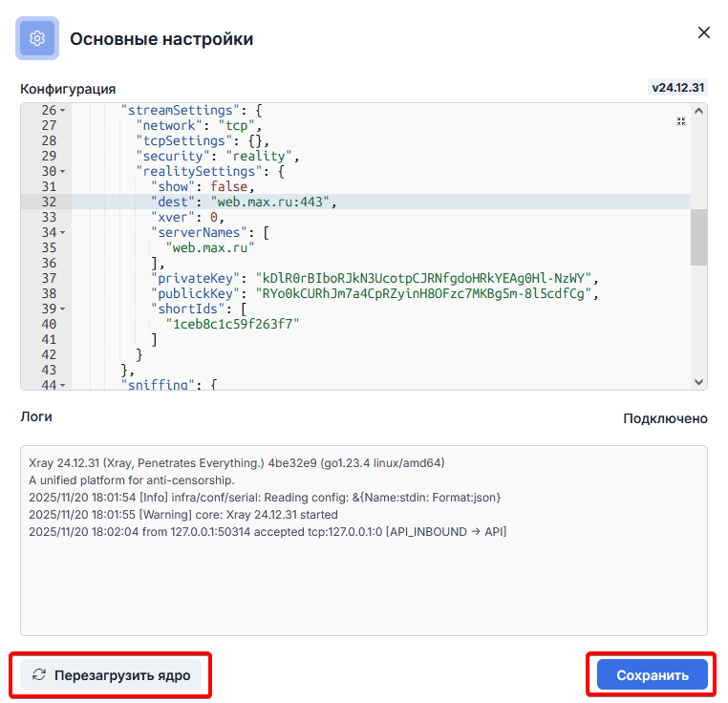728x703 pixels.
Task: Fold the shortIds array at line 39
Action: (63, 309)
